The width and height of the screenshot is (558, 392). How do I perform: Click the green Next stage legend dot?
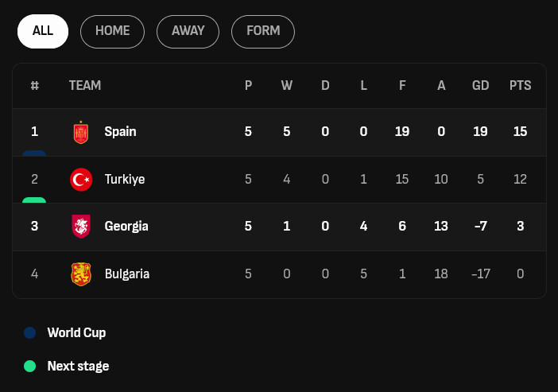(x=30, y=367)
